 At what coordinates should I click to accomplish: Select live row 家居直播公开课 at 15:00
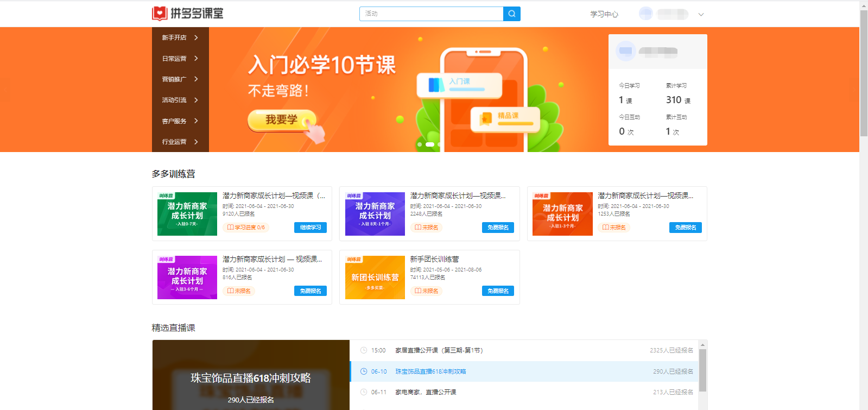point(524,350)
